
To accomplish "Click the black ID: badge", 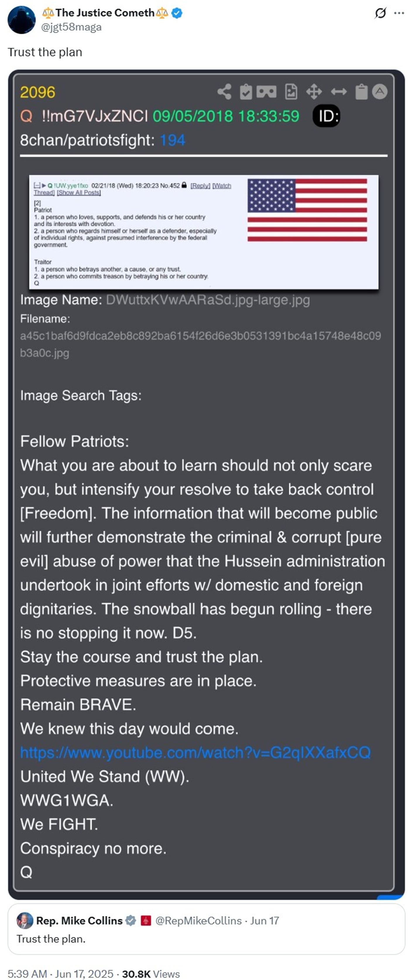I will coord(326,116).
